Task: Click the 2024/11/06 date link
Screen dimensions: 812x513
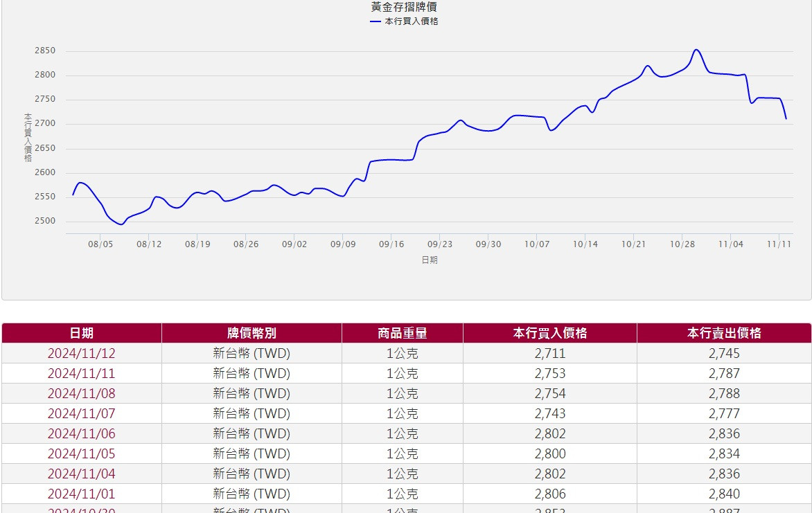Action: pyautogui.click(x=81, y=434)
